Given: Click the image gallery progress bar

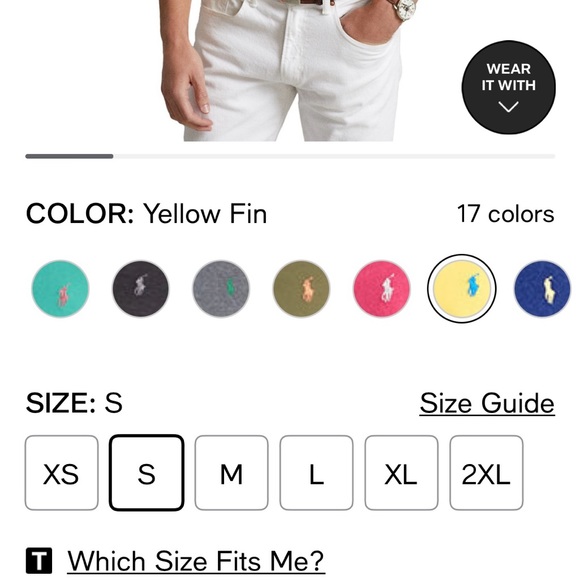Looking at the screenshot, I should click(290, 156).
